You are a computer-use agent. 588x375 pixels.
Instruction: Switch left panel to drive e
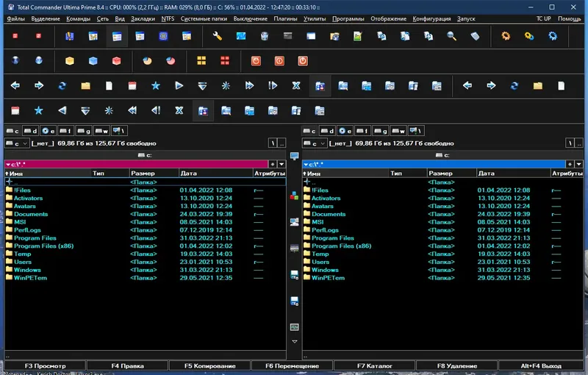click(49, 131)
